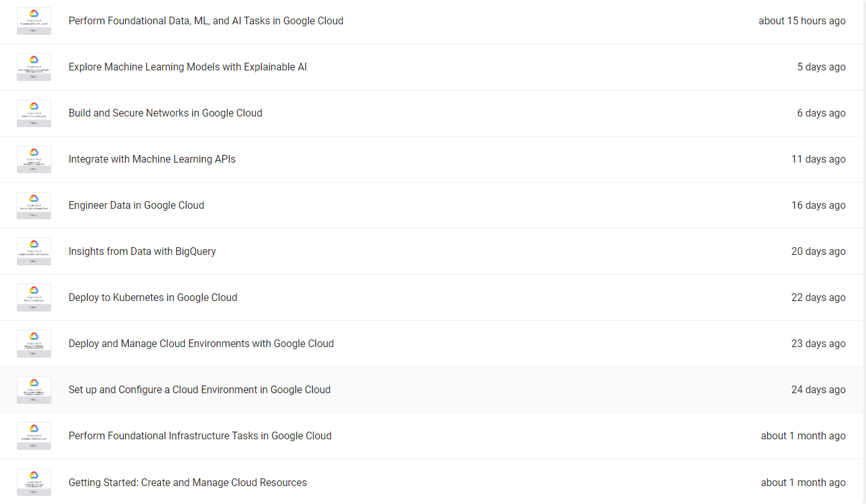Open Set up and Configure a Cloud Environment title

click(199, 390)
